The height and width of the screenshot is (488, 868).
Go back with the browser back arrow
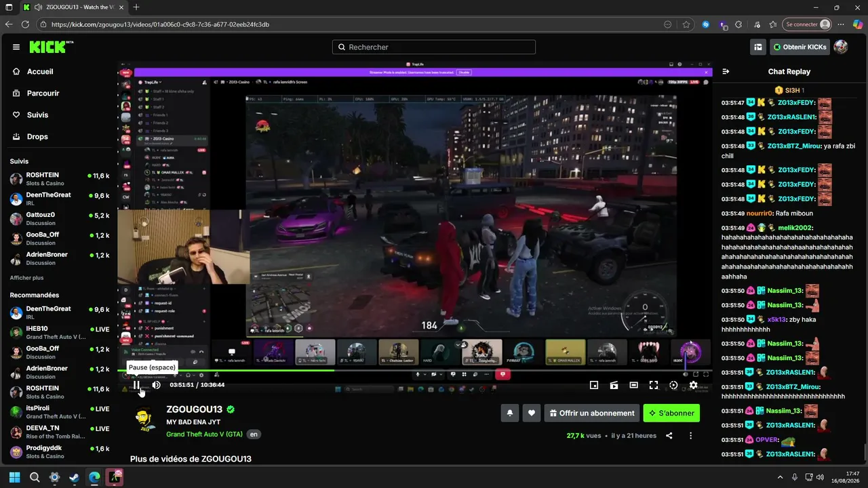[9, 24]
